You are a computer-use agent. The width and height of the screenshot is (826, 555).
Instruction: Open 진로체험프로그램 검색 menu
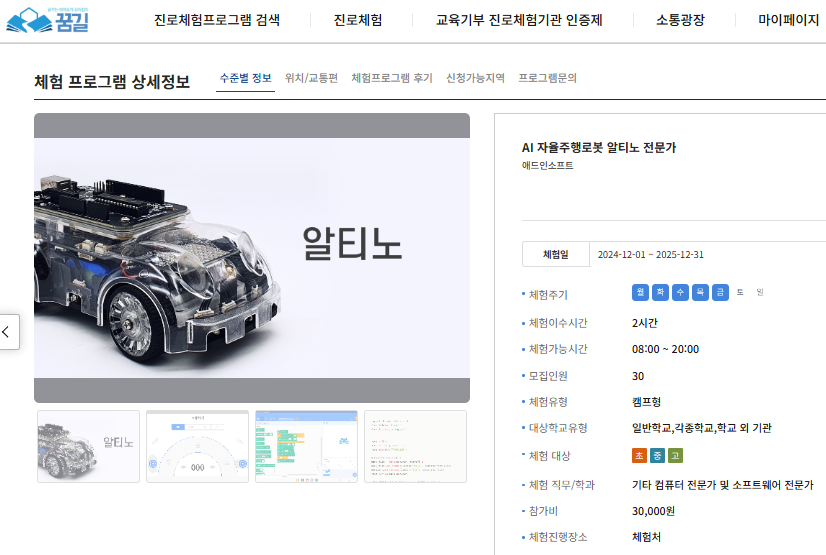217,21
